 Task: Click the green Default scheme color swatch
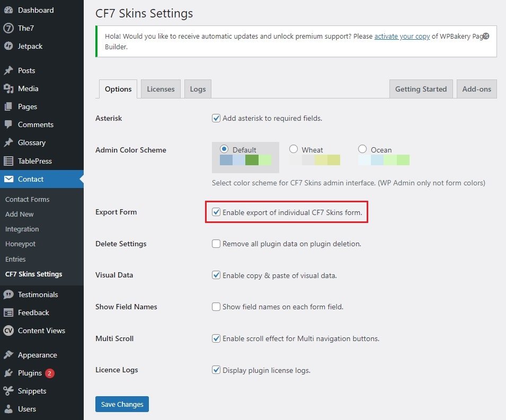click(252, 160)
